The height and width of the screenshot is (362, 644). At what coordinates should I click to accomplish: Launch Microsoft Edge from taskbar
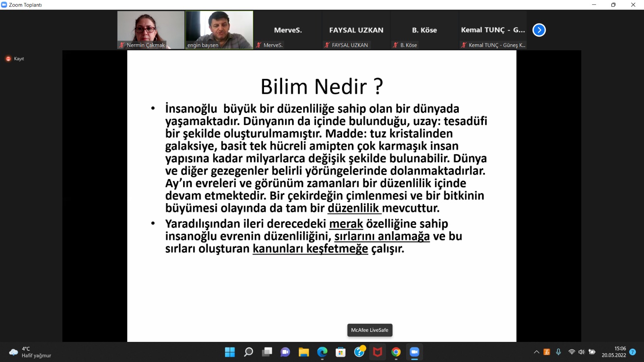click(x=322, y=352)
